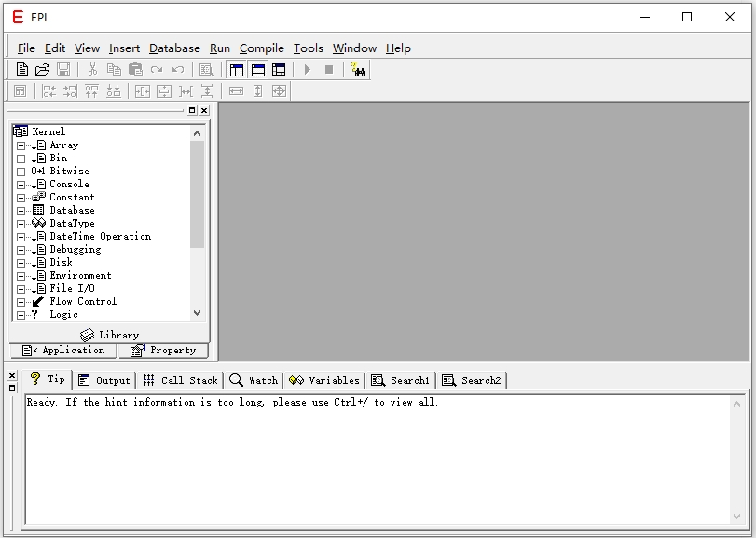
Task: Switch to the Property panel tab
Action: click(x=163, y=351)
